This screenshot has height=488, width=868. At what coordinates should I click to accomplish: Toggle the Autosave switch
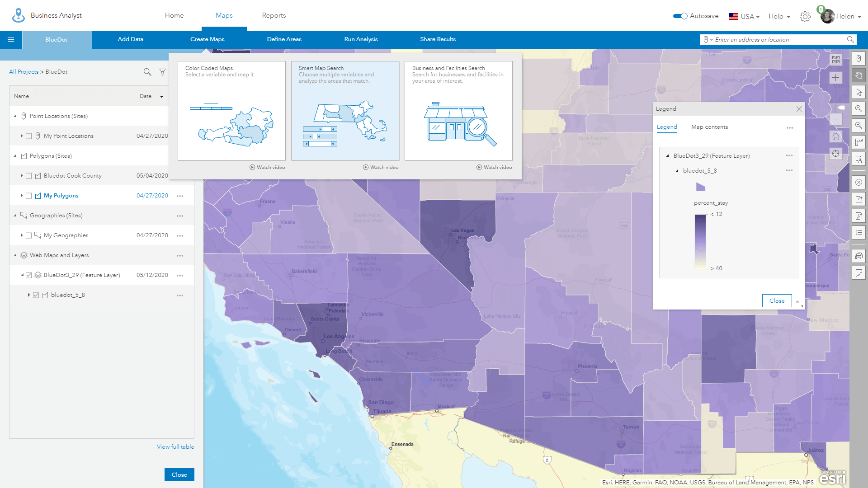pyautogui.click(x=680, y=16)
